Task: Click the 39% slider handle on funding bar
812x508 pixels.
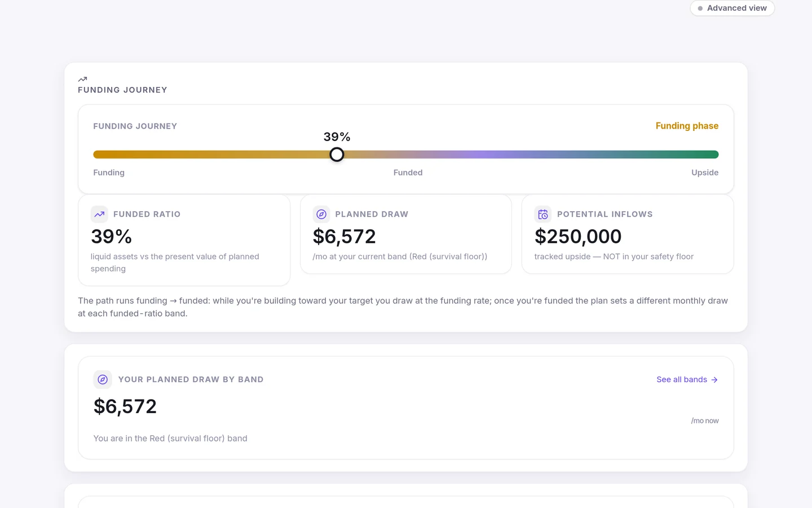Action: (337, 155)
